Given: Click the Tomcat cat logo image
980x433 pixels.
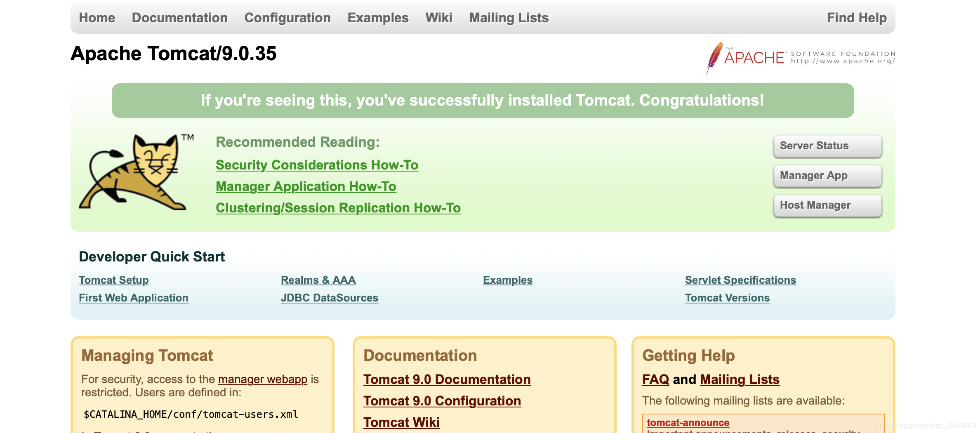Looking at the screenshot, I should coord(136,172).
